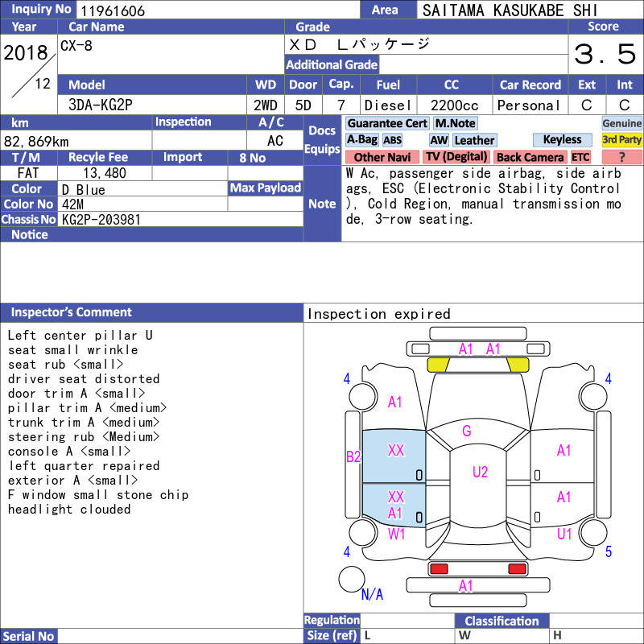Click the Additional Grade label
The height and width of the screenshot is (644, 644).
tap(332, 64)
